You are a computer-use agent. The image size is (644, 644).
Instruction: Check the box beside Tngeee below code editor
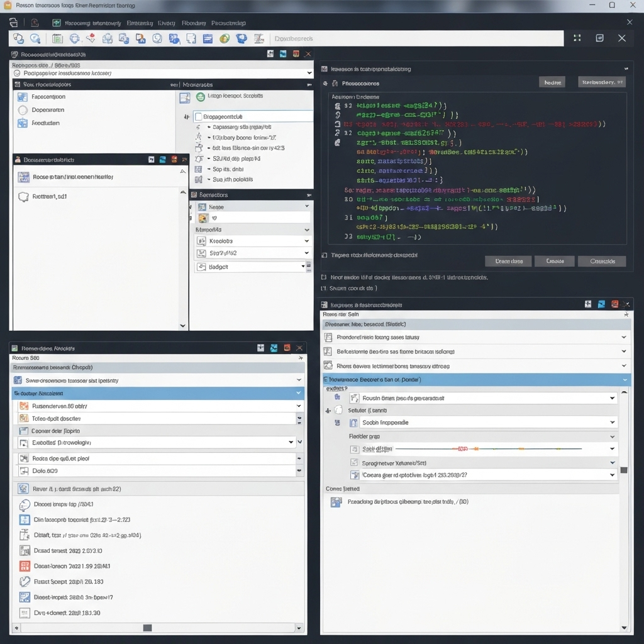(x=324, y=255)
